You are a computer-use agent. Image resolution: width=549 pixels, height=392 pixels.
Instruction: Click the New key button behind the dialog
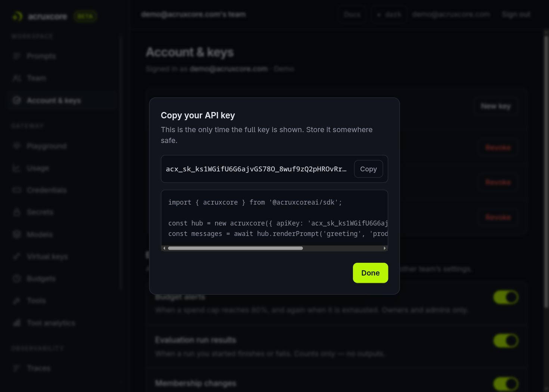tap(495, 106)
